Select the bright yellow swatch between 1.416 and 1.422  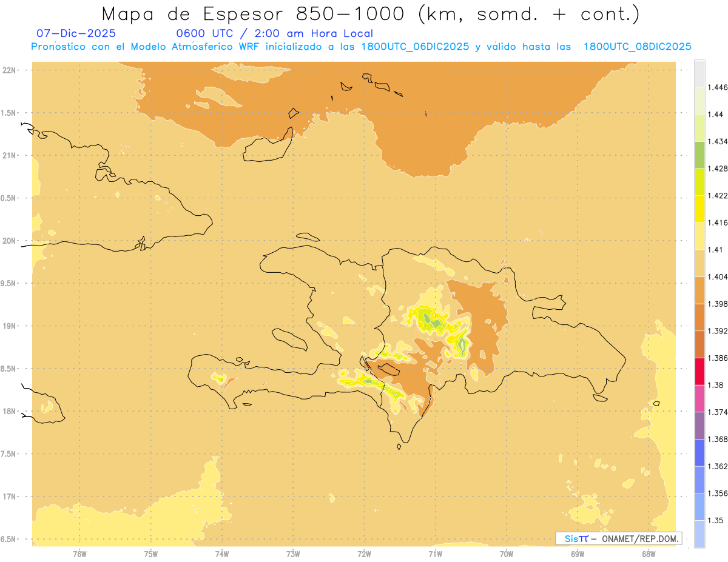pyautogui.click(x=699, y=209)
